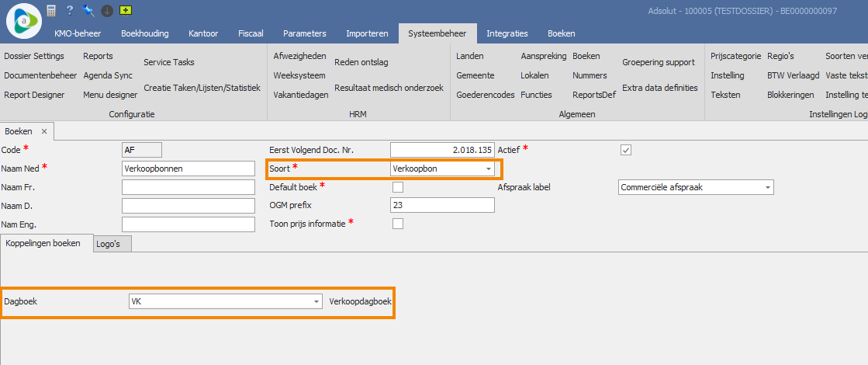
Task: Click the Code field containing AF
Action: [x=142, y=150]
